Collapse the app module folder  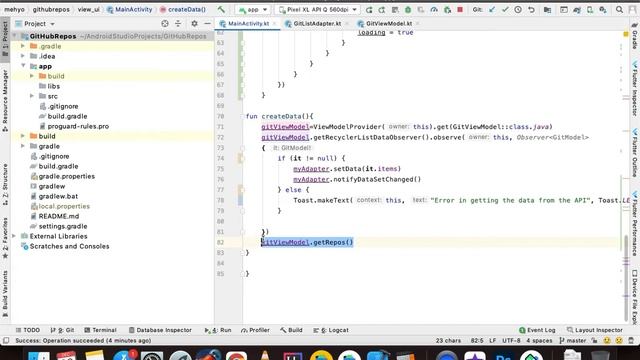[x=23, y=66]
